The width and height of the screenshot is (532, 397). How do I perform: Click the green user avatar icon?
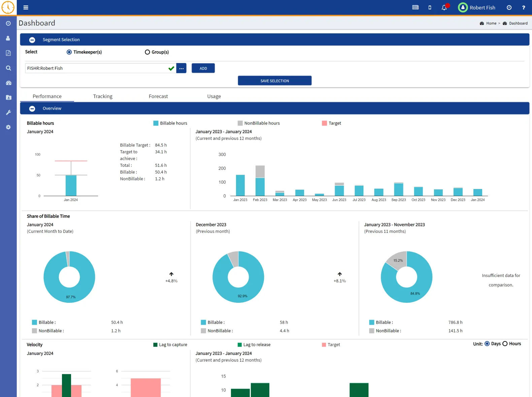click(463, 7)
